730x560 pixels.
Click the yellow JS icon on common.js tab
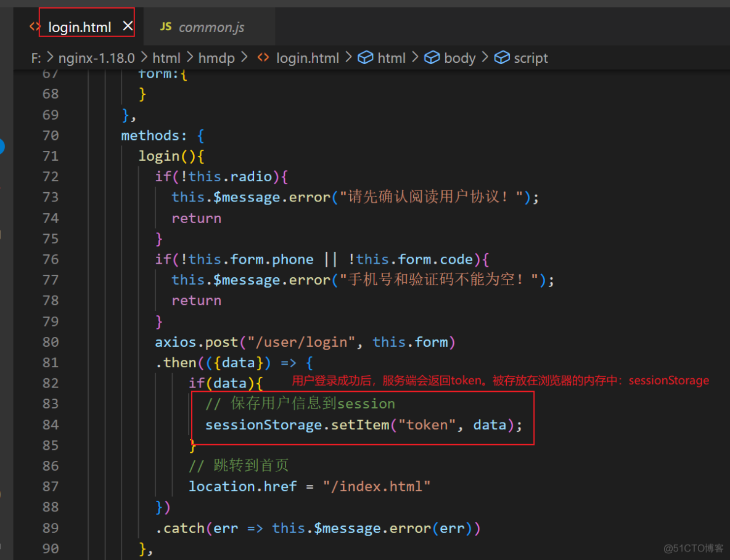click(165, 26)
